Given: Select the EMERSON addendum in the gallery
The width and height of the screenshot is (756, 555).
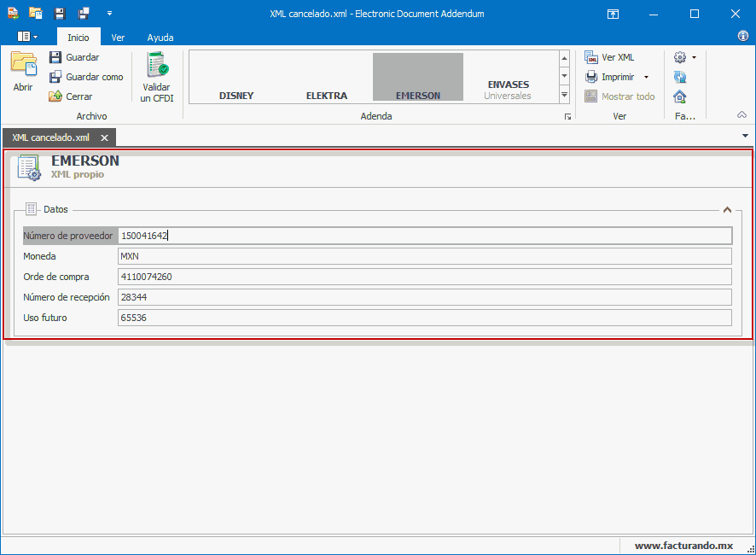Looking at the screenshot, I should point(418,77).
